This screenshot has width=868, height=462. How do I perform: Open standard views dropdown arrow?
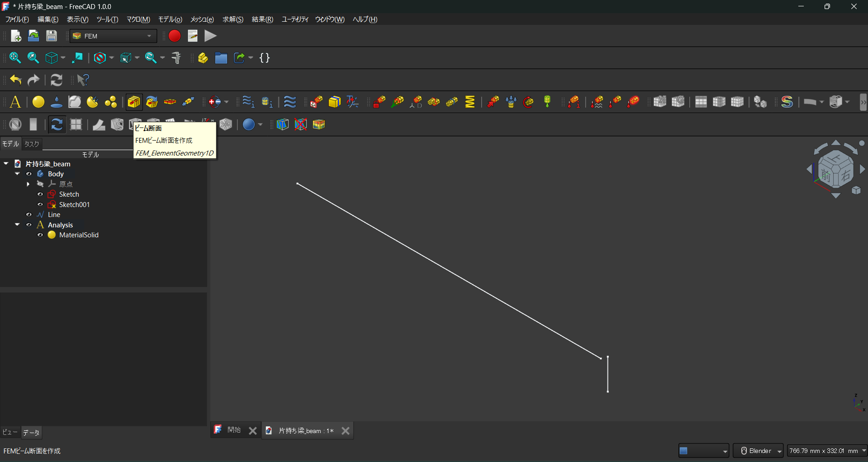(x=63, y=58)
